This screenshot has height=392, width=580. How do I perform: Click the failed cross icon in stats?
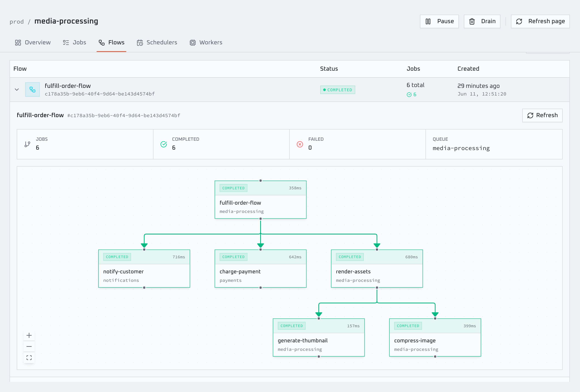click(x=300, y=144)
